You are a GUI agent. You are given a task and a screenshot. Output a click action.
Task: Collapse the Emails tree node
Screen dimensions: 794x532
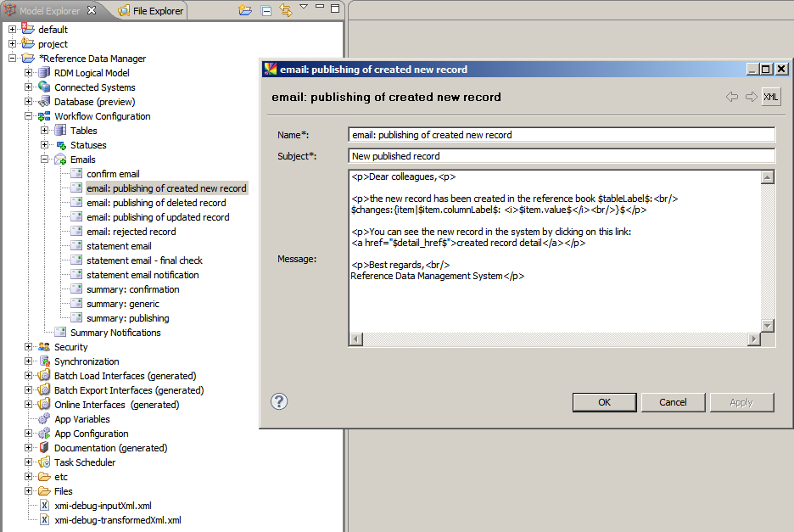45,160
